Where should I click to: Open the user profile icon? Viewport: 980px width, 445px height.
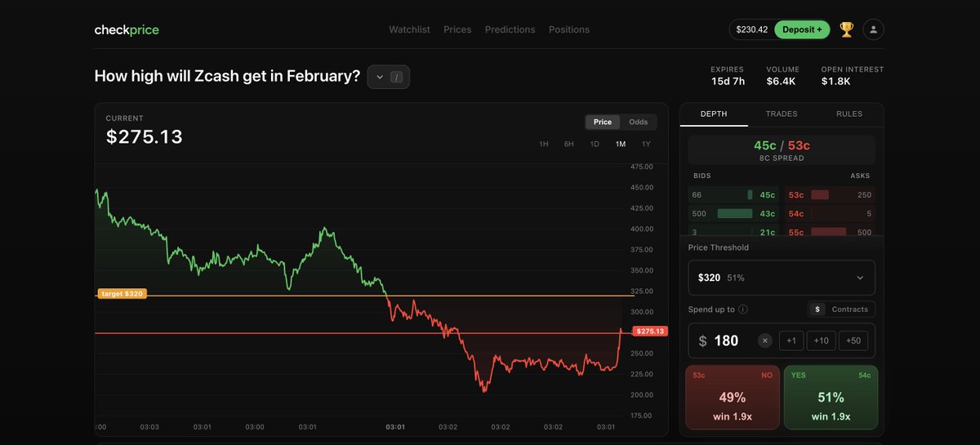tap(873, 29)
